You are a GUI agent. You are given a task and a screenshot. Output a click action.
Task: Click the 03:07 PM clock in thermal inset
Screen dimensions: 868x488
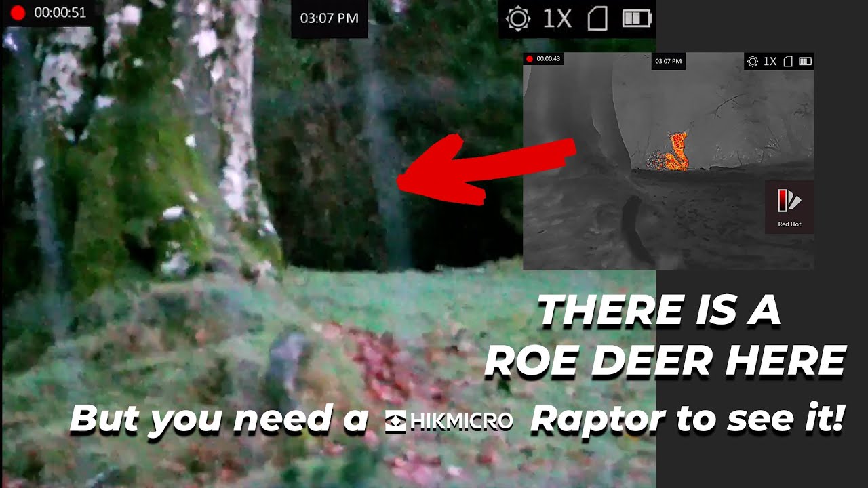coord(669,62)
